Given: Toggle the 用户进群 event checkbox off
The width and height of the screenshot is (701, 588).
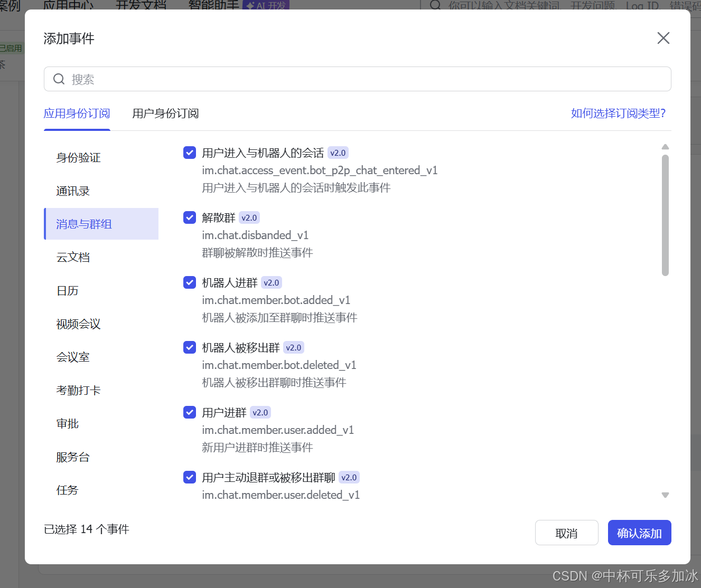Looking at the screenshot, I should click(189, 412).
